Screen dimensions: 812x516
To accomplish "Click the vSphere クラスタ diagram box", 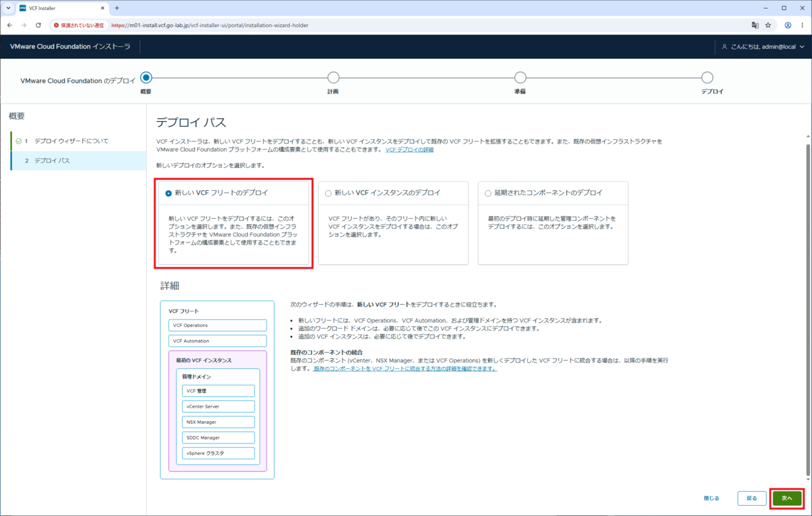I will point(218,453).
